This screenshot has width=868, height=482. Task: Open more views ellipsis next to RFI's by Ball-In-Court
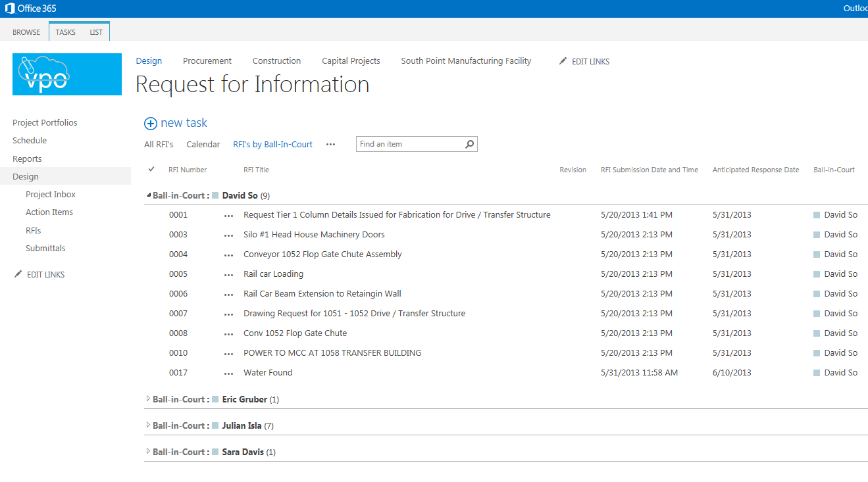[x=330, y=145]
